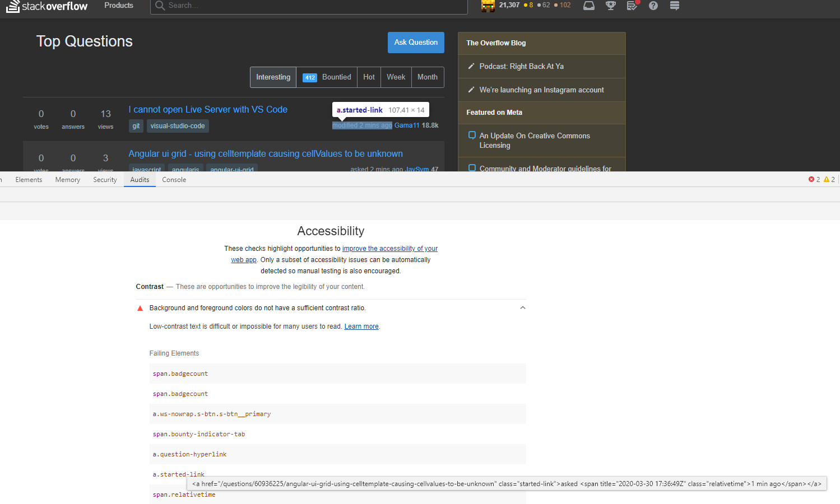Follow 'improve the accessibility of your' link
840x504 pixels.
click(390, 249)
